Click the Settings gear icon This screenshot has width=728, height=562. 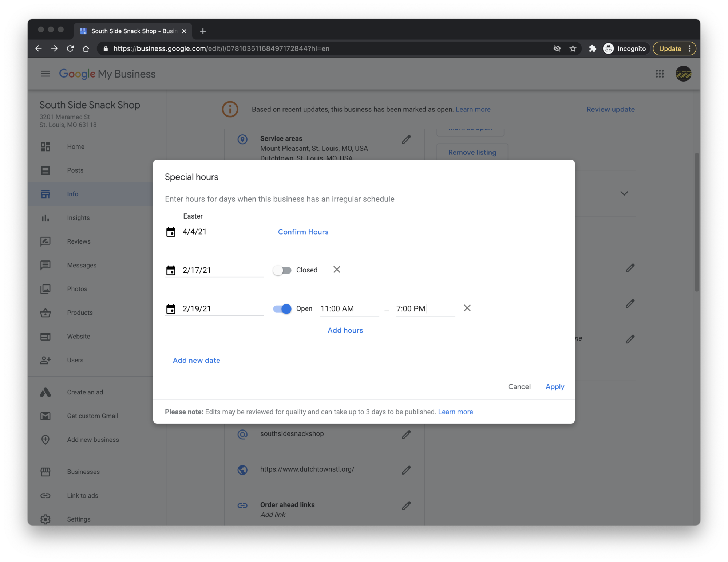pos(45,519)
